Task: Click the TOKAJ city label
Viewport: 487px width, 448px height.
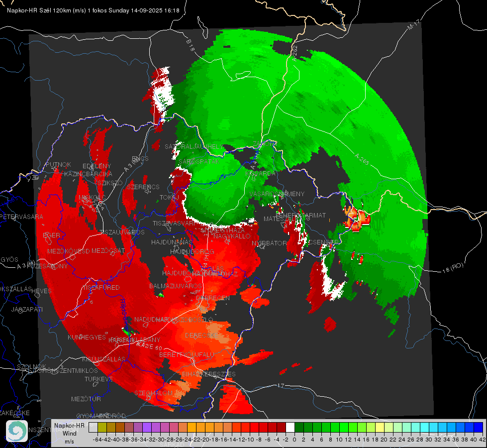Action: (x=169, y=198)
